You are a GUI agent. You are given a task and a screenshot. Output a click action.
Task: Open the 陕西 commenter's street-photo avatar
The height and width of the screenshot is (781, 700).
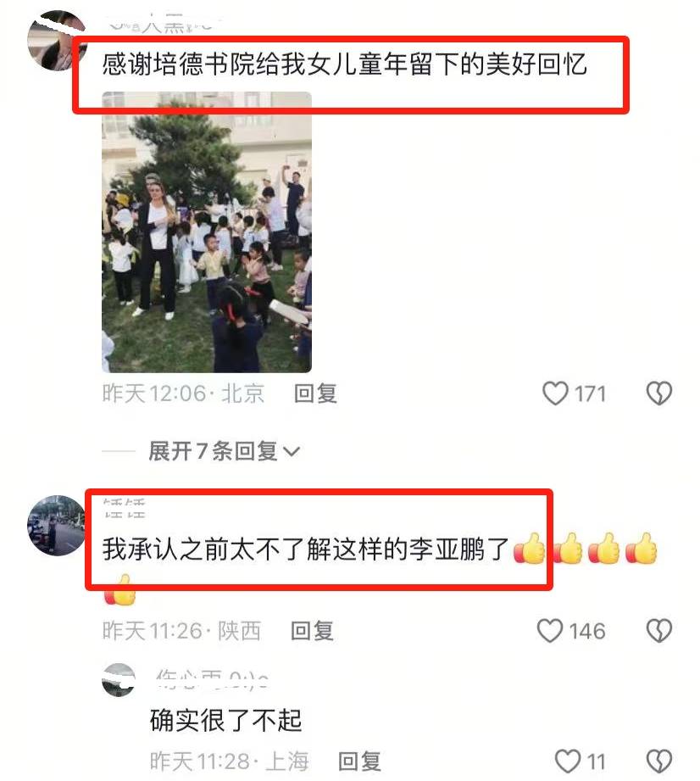(x=57, y=526)
